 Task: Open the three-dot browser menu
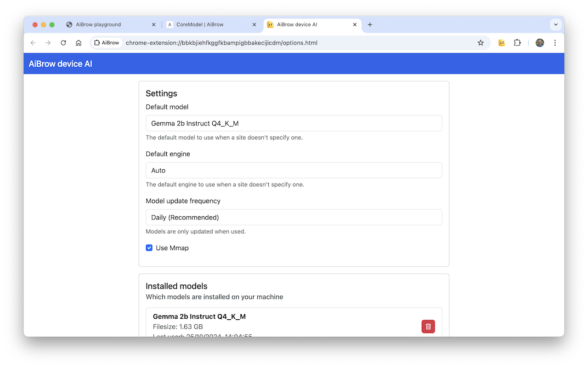(555, 42)
